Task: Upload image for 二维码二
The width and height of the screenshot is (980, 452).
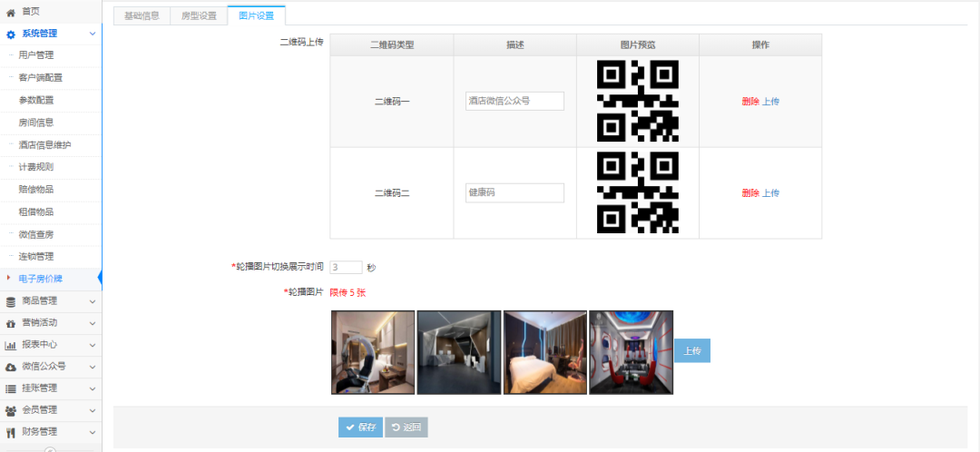Action: click(x=770, y=193)
